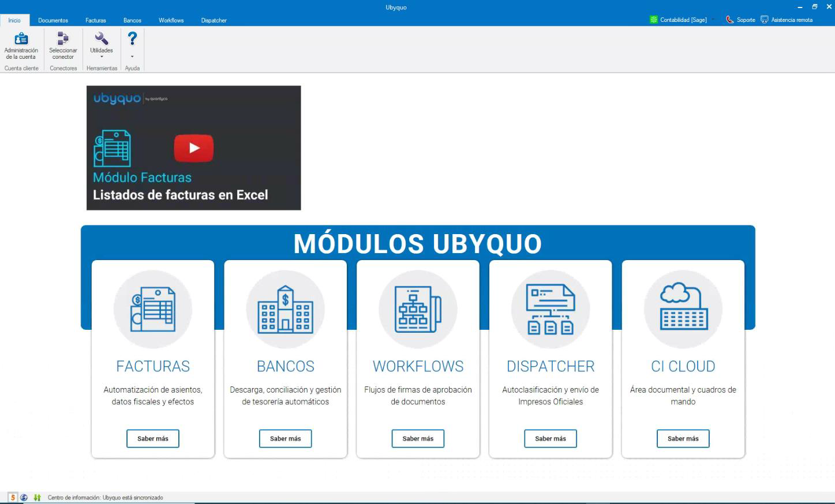
Task: Click Saber más under Dispatcher
Action: coord(551,439)
